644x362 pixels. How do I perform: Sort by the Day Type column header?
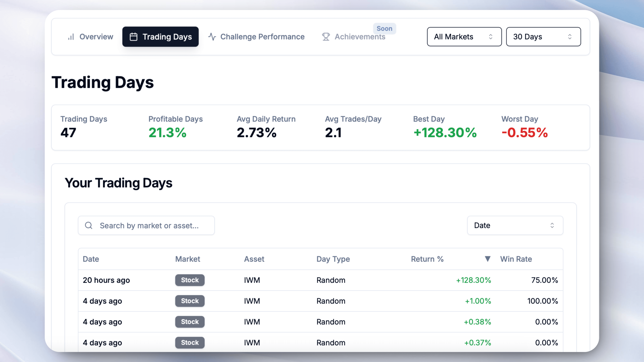point(333,259)
